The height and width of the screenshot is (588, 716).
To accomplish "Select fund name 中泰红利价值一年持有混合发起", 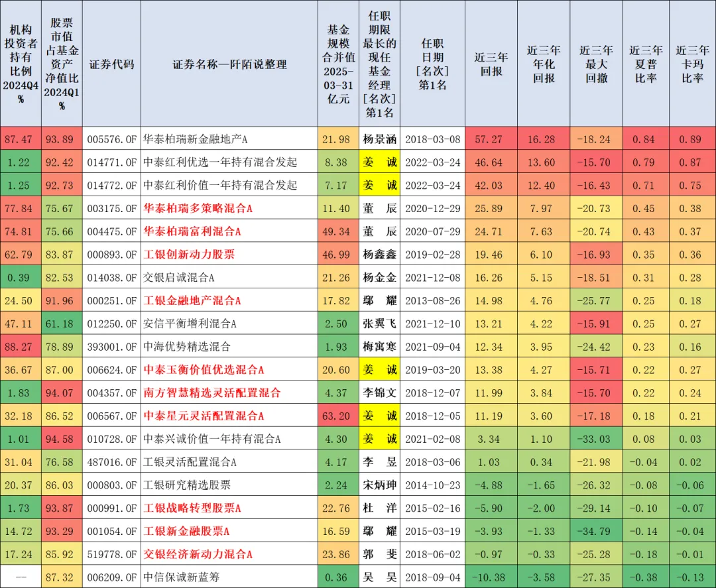I will click(220, 186).
